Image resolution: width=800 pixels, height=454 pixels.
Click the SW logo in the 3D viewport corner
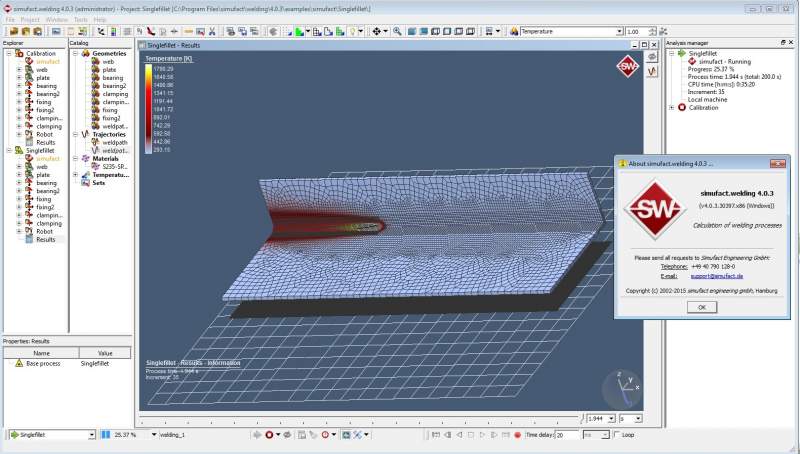point(628,66)
